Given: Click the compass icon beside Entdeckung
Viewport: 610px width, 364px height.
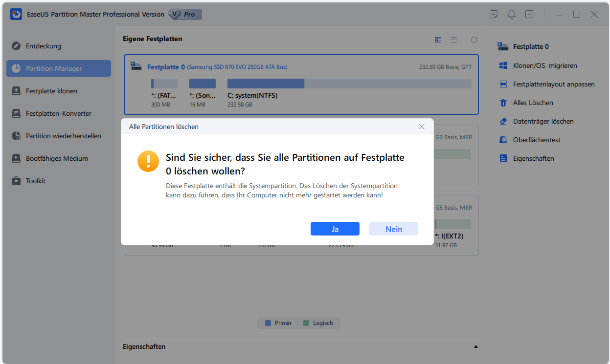Looking at the screenshot, I should (17, 46).
